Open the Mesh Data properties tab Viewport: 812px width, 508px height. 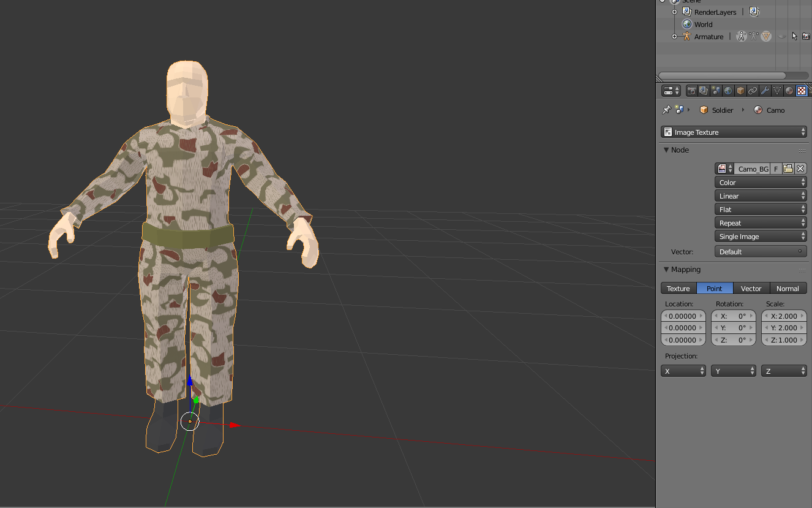coord(777,91)
